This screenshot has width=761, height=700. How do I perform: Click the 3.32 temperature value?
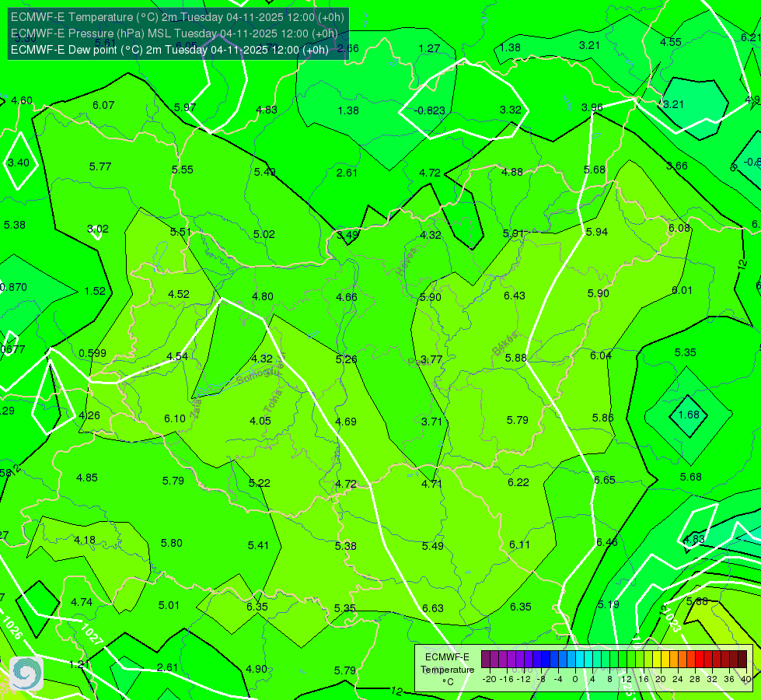point(511,110)
